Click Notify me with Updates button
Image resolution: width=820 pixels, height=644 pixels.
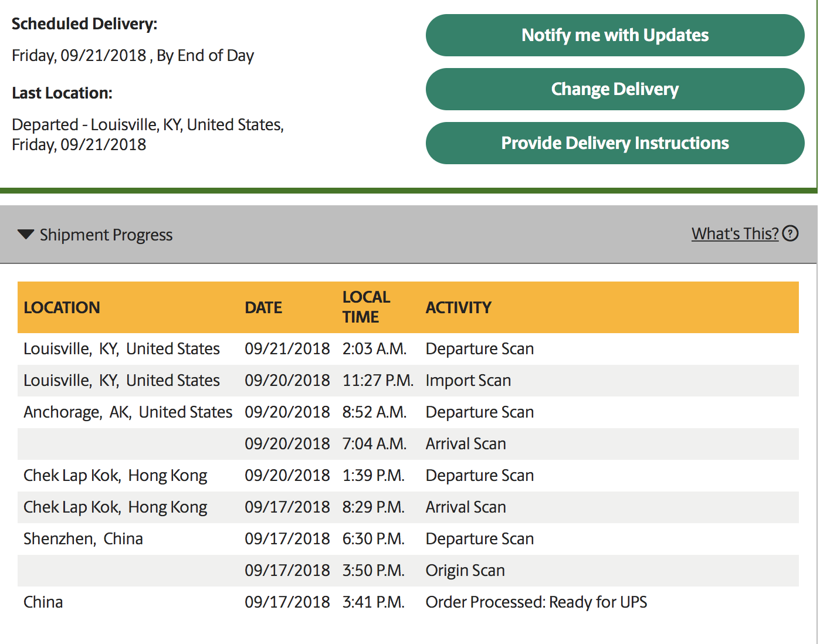(615, 35)
